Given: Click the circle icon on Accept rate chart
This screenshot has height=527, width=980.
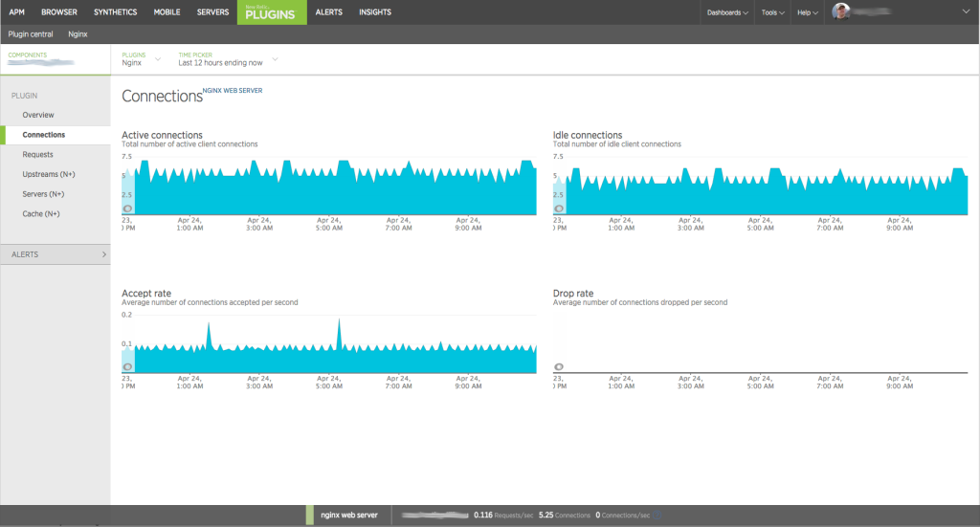Looking at the screenshot, I should [x=127, y=366].
